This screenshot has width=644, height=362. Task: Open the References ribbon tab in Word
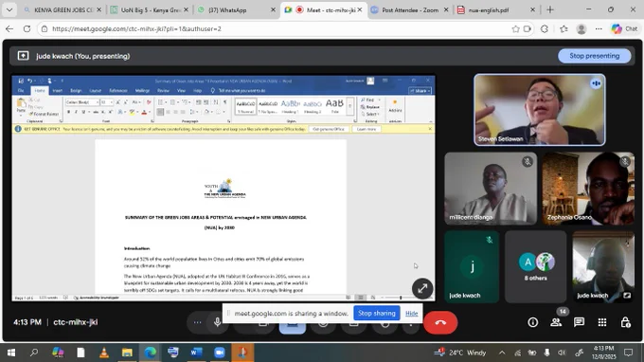[x=117, y=90]
